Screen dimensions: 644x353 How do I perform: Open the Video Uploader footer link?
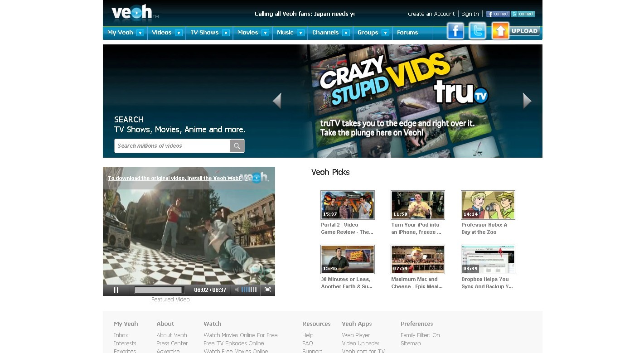pyautogui.click(x=361, y=343)
